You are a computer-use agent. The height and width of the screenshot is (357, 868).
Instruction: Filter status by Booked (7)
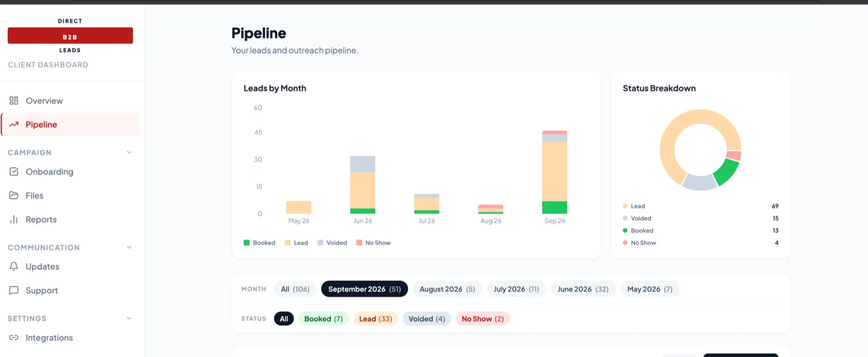click(x=323, y=318)
